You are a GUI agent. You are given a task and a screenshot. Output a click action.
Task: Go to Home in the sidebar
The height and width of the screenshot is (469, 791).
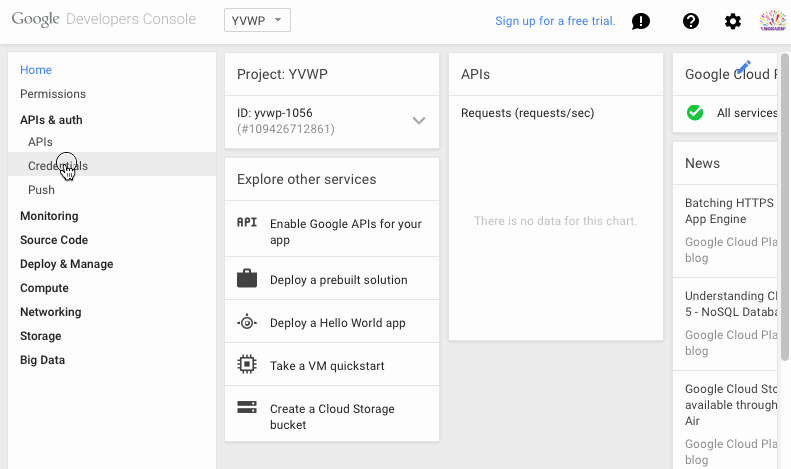pyautogui.click(x=36, y=70)
